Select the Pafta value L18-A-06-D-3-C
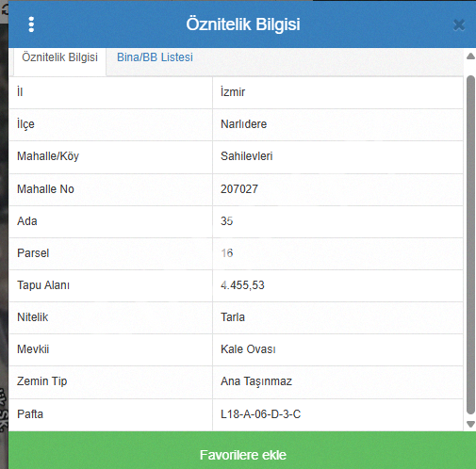Viewport: 476px width, 469px height. (261, 414)
